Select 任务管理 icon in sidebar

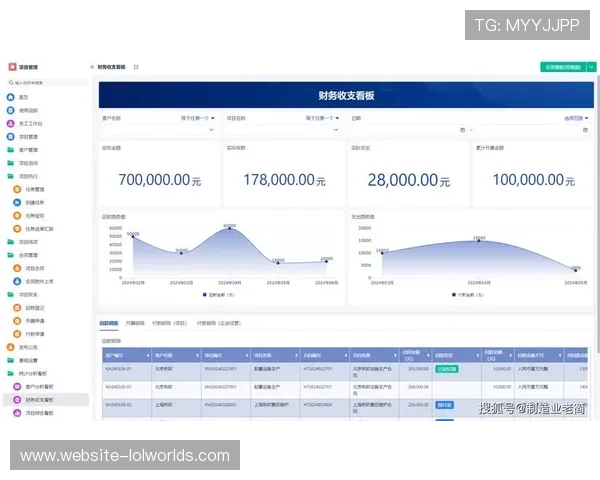click(17, 188)
